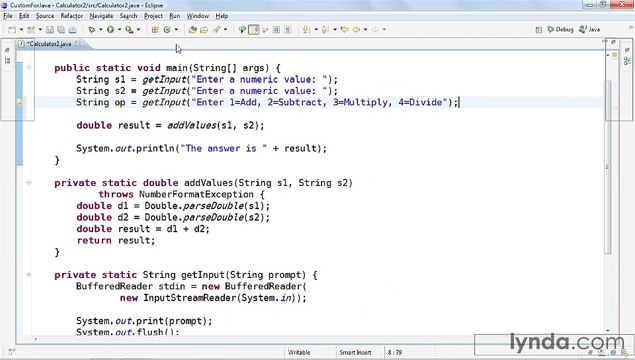Viewport: 635px width, 360px height.
Task: Click the Back navigation arrow icon
Action: point(356,30)
